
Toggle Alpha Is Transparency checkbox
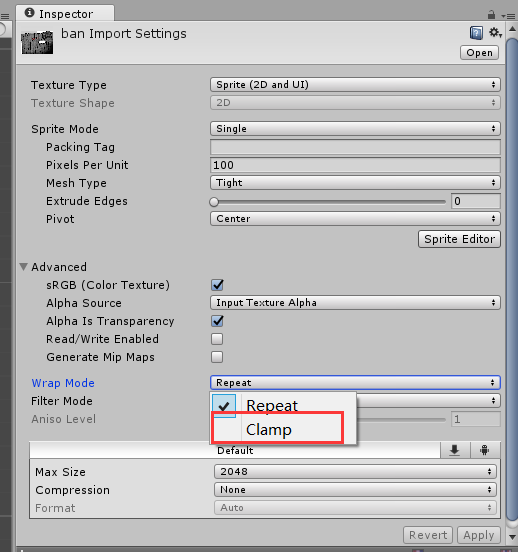217,321
